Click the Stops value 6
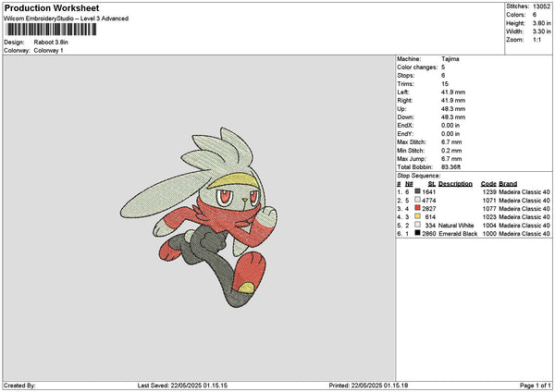The height and width of the screenshot is (392, 555). [443, 76]
